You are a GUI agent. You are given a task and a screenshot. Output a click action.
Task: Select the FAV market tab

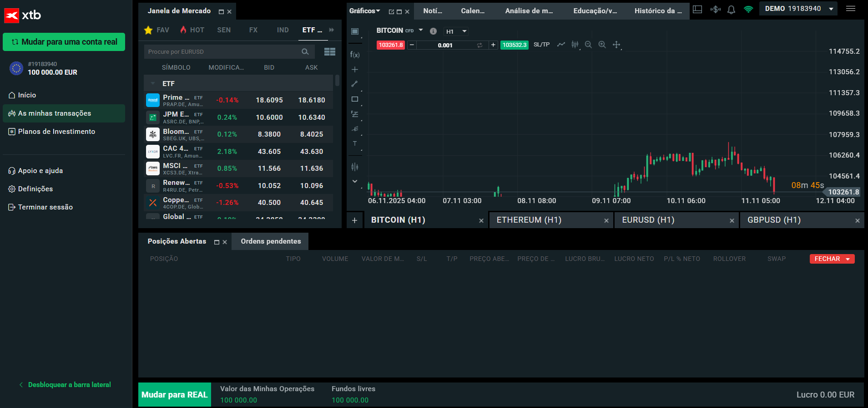[x=157, y=30]
